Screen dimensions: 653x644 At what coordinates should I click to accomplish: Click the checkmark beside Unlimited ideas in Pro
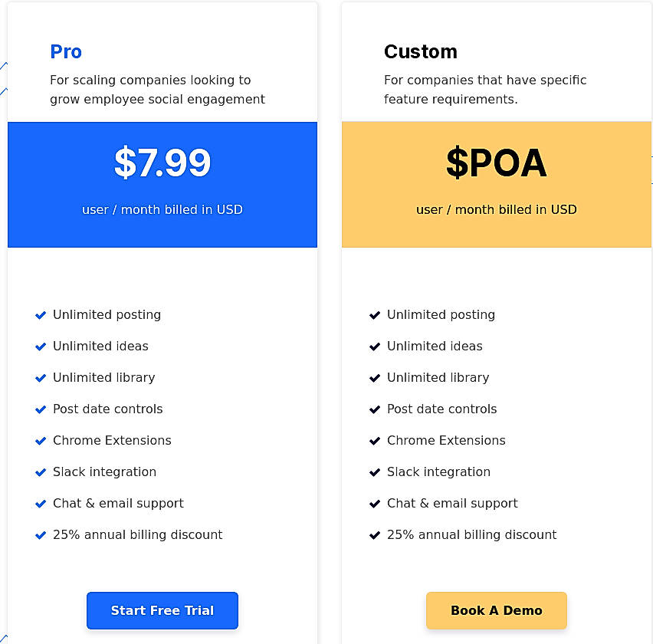41,346
